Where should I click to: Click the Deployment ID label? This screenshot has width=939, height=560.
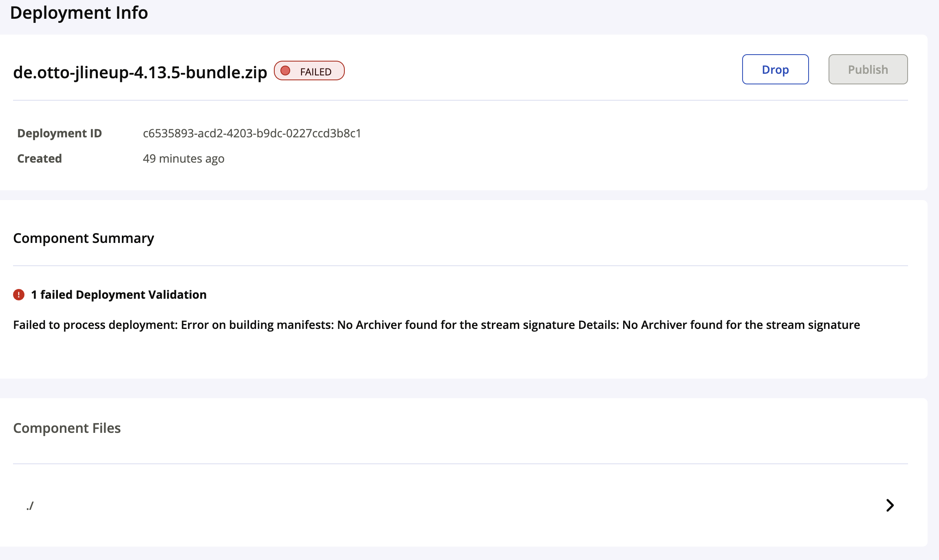[60, 133]
